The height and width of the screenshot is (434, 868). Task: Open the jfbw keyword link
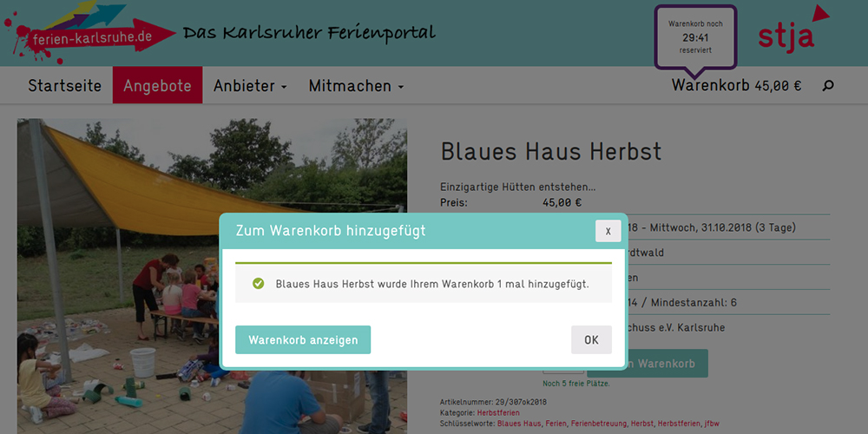(710, 424)
